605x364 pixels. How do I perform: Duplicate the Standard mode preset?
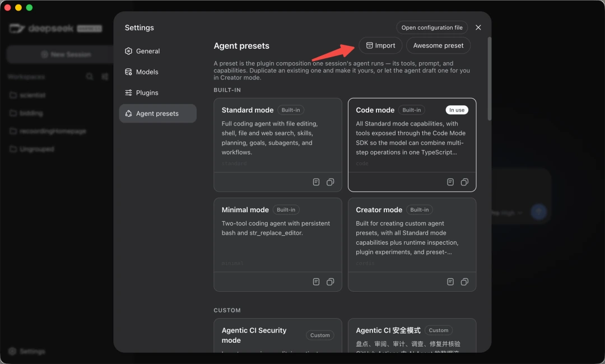click(x=331, y=182)
